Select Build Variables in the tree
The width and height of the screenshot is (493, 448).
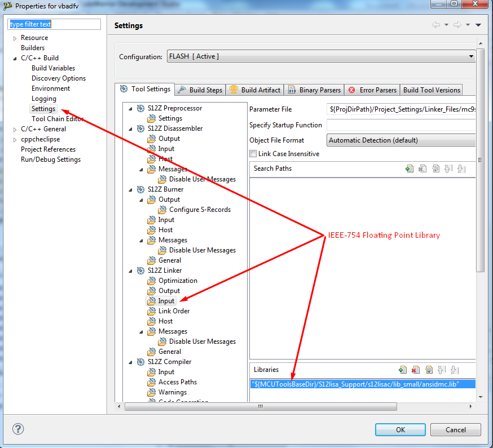click(53, 68)
